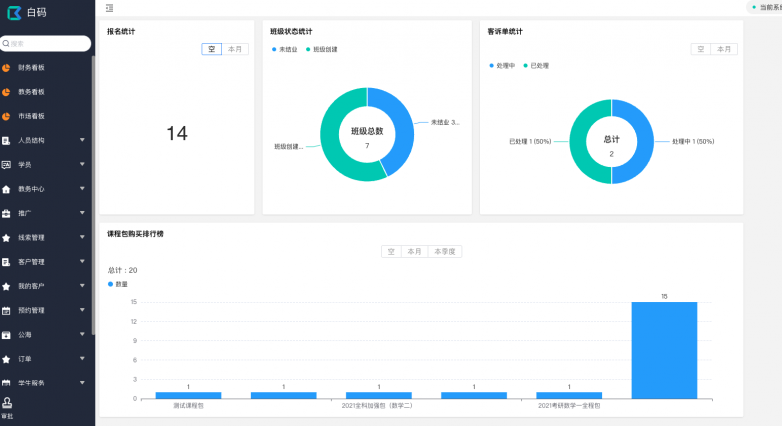The width and height of the screenshot is (782, 426).
Task: Open 财务看板 via its pie chart icon
Action: tap(6, 68)
